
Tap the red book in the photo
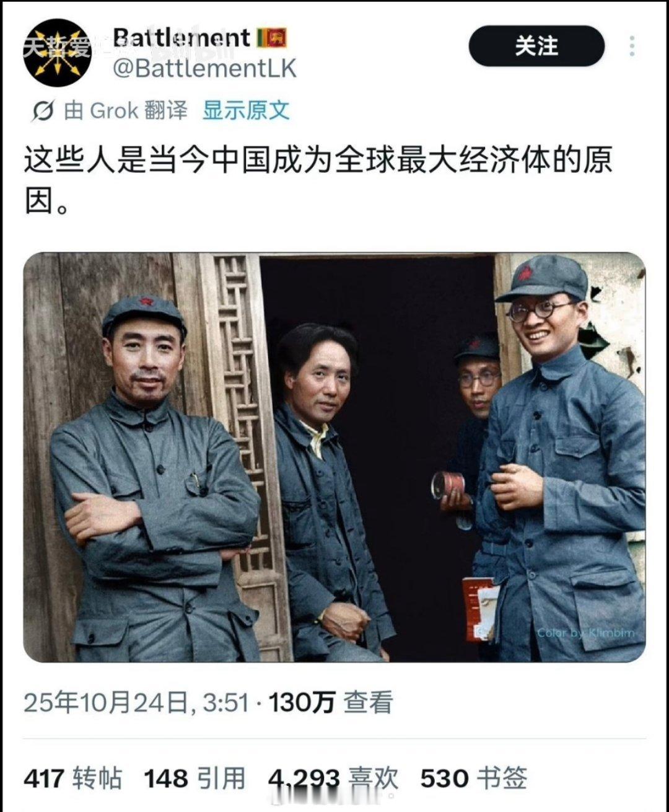click(478, 609)
